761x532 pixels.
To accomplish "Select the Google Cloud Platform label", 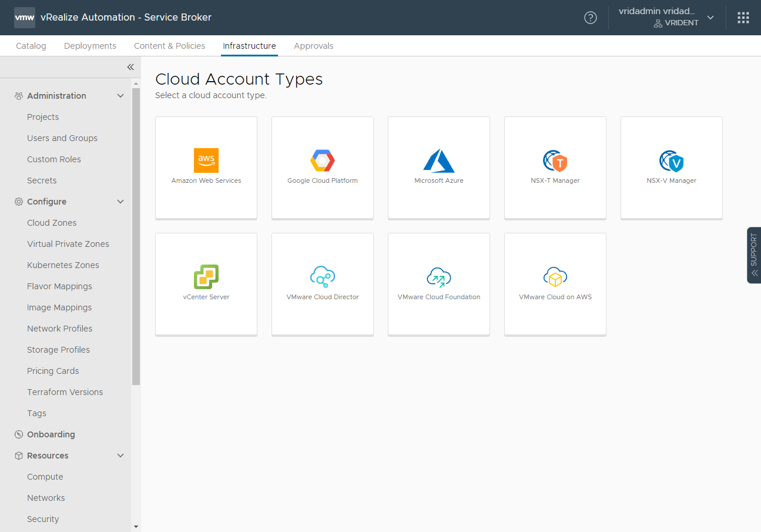I will 323,180.
